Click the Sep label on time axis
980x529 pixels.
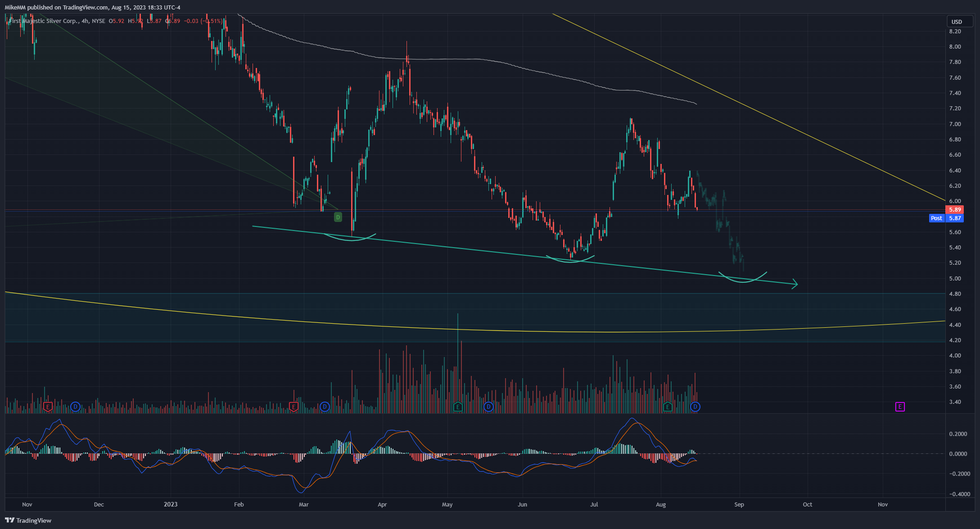(739, 504)
